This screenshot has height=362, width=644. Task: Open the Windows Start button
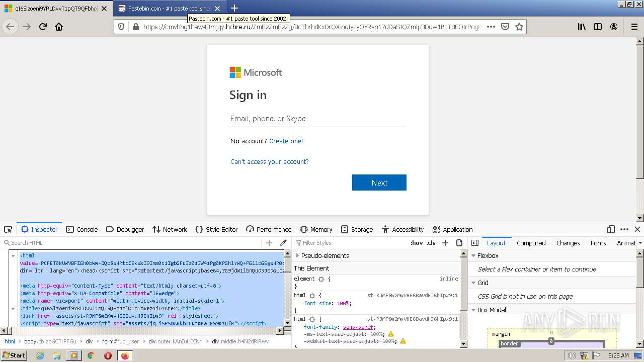click(14, 355)
